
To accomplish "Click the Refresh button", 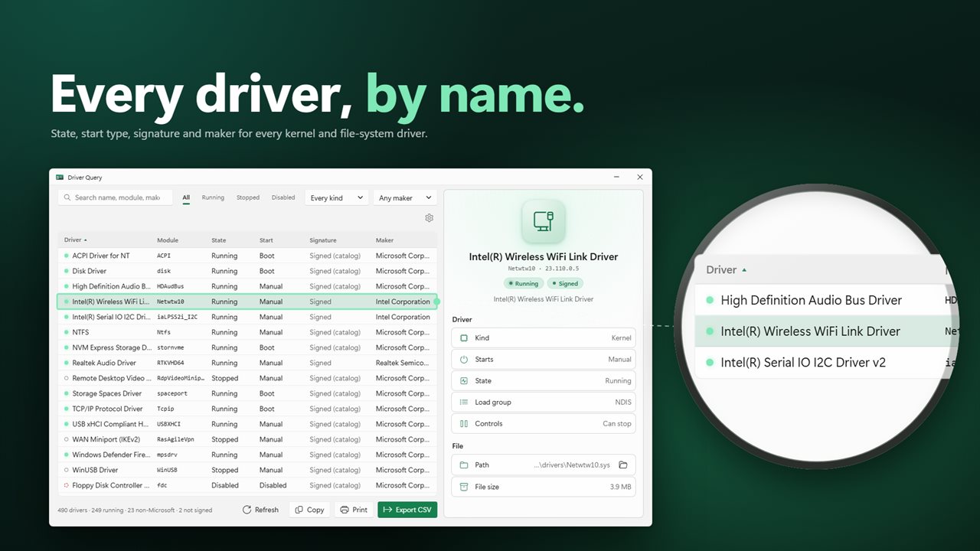I will click(x=260, y=510).
